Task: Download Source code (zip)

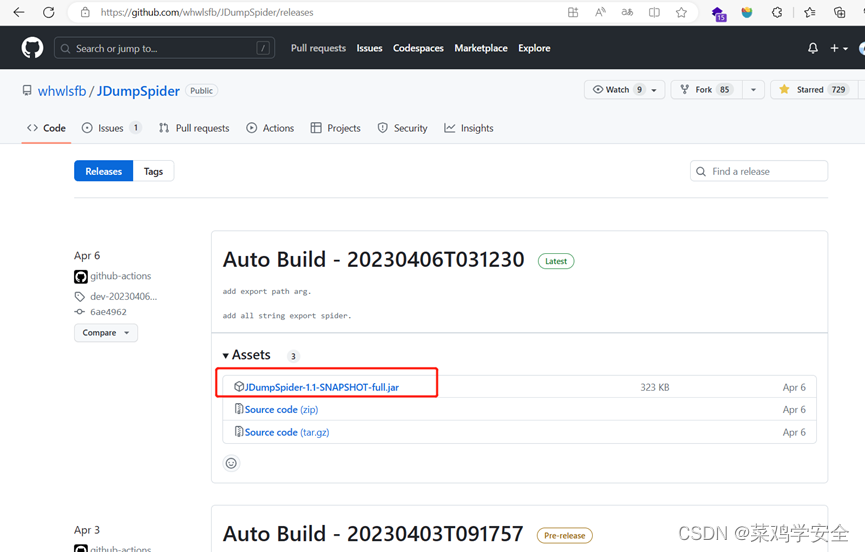Action: (281, 409)
